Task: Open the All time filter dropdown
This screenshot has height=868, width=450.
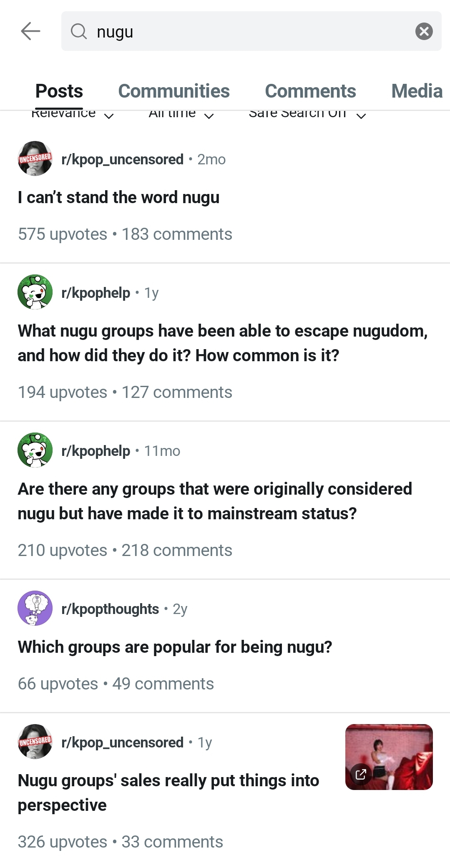Action: [x=181, y=114]
